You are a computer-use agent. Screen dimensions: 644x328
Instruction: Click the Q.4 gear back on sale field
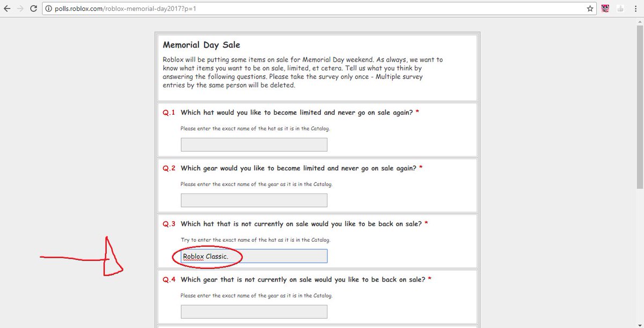click(254, 312)
